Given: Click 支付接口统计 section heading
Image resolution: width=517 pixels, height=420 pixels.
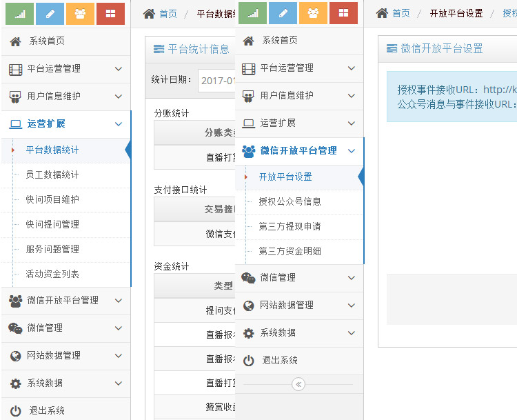Looking at the screenshot, I should [181, 190].
